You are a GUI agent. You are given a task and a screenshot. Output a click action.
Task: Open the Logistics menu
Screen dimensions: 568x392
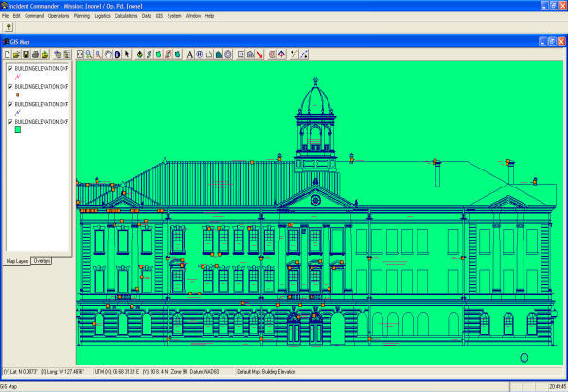(102, 16)
